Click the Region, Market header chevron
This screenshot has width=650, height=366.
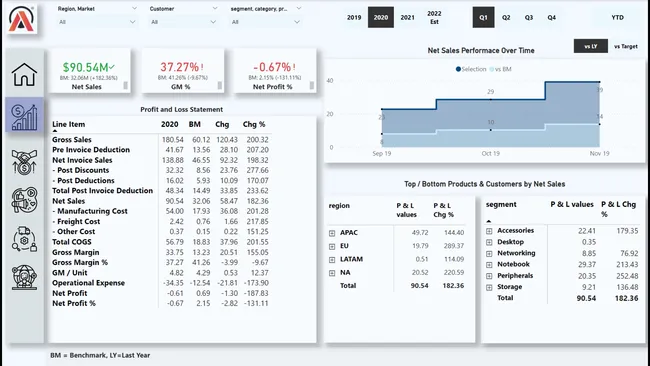coord(134,8)
